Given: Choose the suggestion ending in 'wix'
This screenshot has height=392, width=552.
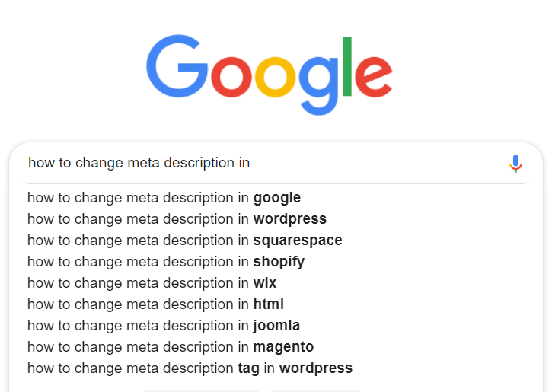Looking at the screenshot, I should tap(152, 283).
